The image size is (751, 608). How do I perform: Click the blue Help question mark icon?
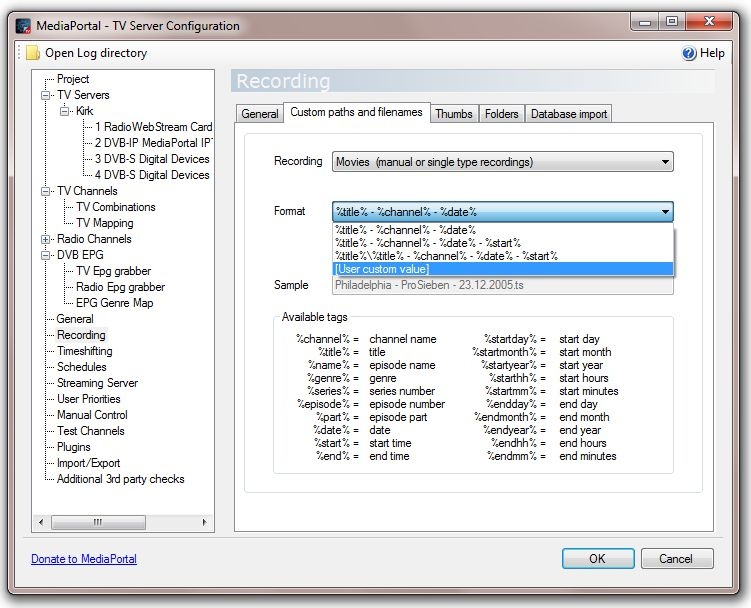pos(689,53)
